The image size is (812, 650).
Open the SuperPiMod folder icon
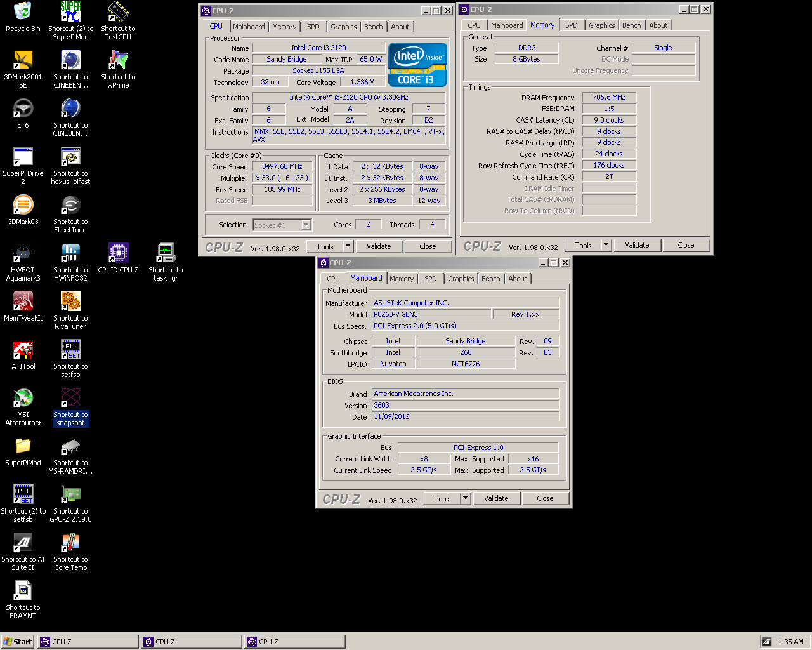[23, 451]
